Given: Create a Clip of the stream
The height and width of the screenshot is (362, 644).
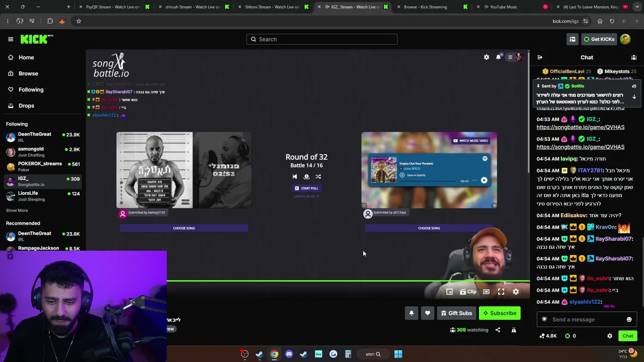Looking at the screenshot, I should (x=468, y=292).
